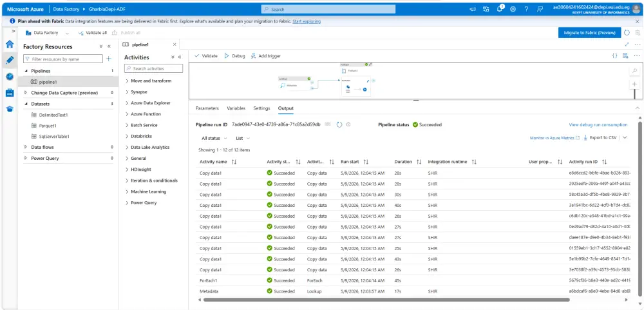644x310 pixels.
Task: Collapse the Pipelines tree section
Action: 26,71
